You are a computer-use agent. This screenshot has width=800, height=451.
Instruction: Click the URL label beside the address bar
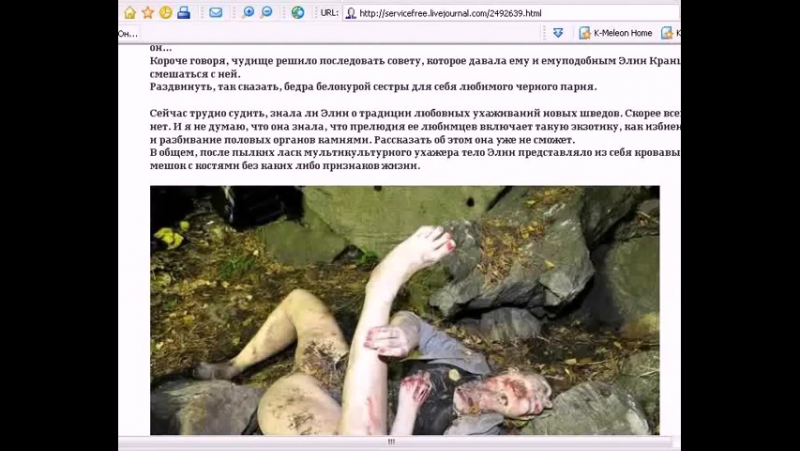[x=327, y=13]
